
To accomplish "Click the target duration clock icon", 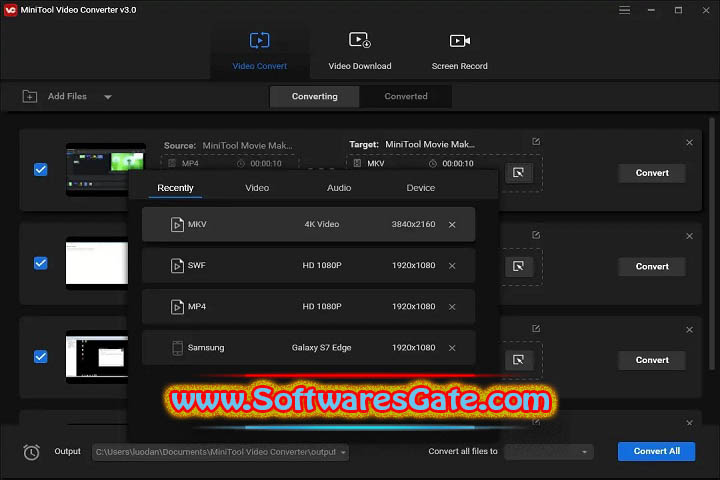I will click(x=433, y=164).
